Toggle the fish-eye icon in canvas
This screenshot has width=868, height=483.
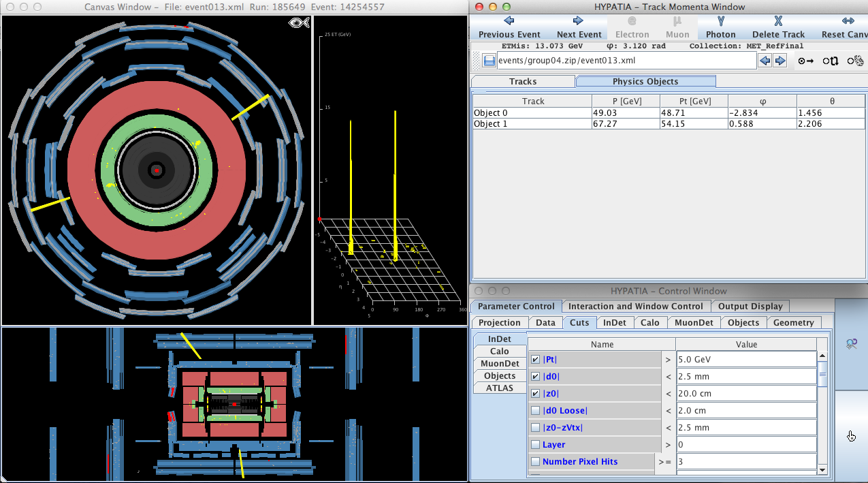[299, 23]
